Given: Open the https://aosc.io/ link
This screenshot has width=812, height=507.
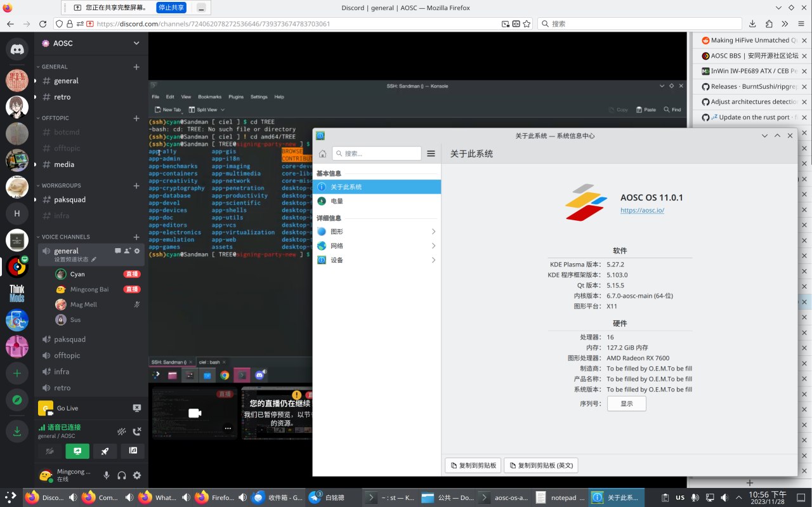Looking at the screenshot, I should [642, 210].
